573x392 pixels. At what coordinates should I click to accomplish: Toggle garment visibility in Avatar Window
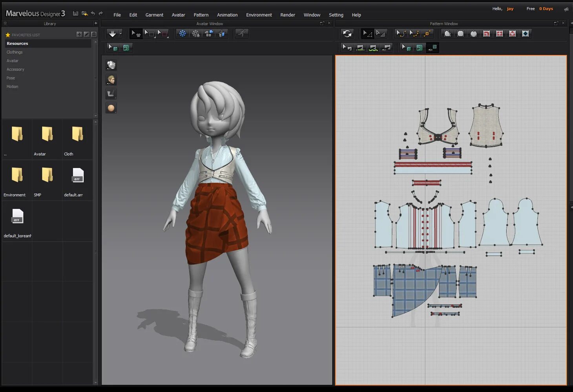point(111,65)
